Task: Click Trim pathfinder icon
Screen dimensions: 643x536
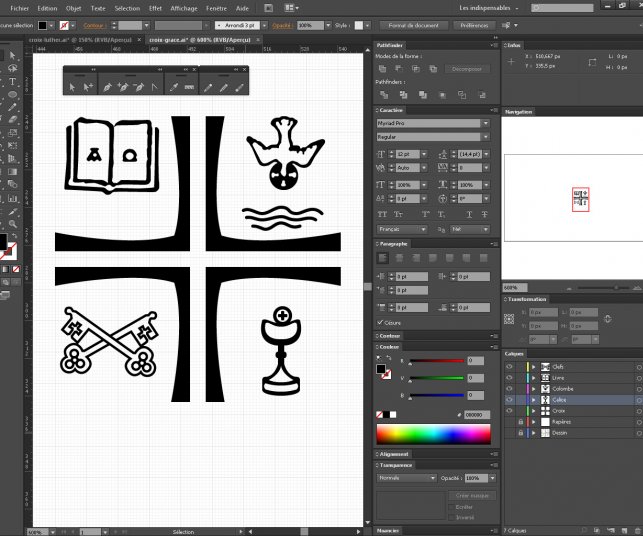Action: tap(403, 95)
